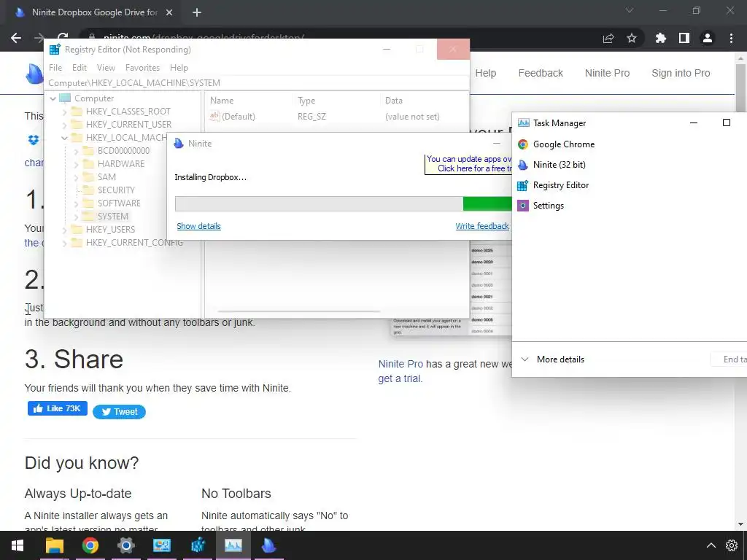Collapse HKEY_LOCAL_MACHINE in registry tree
This screenshot has height=560, width=747.
point(64,138)
